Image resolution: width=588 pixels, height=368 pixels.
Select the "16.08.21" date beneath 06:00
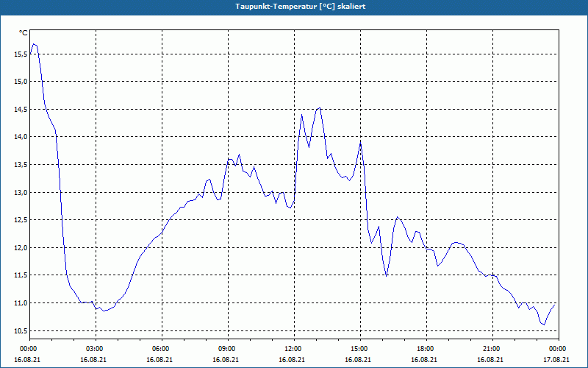click(159, 359)
